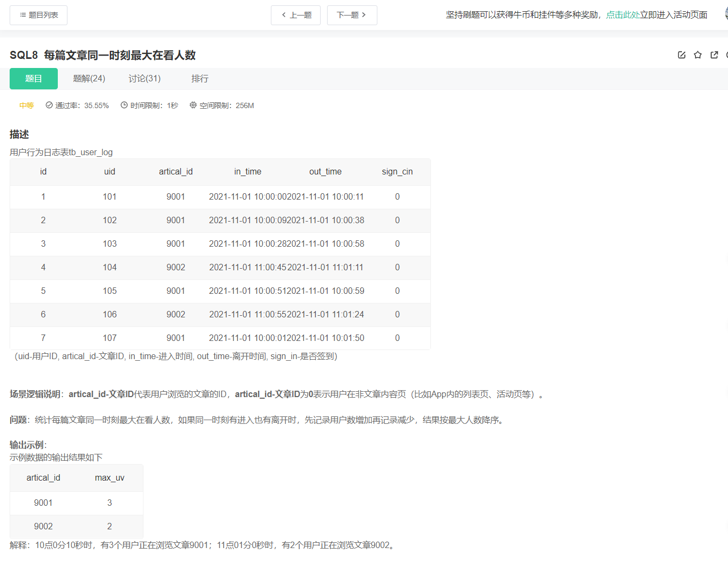Click out_time 2021-11-01 10:01:50
728x570 pixels.
[x=325, y=338]
